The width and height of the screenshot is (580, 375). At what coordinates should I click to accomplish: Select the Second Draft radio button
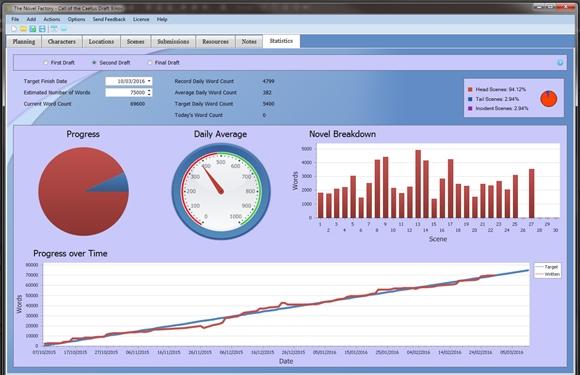94,63
